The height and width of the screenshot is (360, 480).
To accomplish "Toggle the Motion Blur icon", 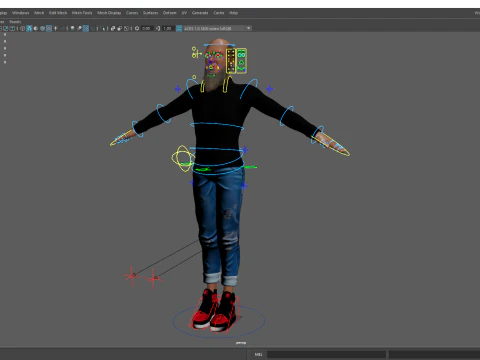I will point(79,28).
